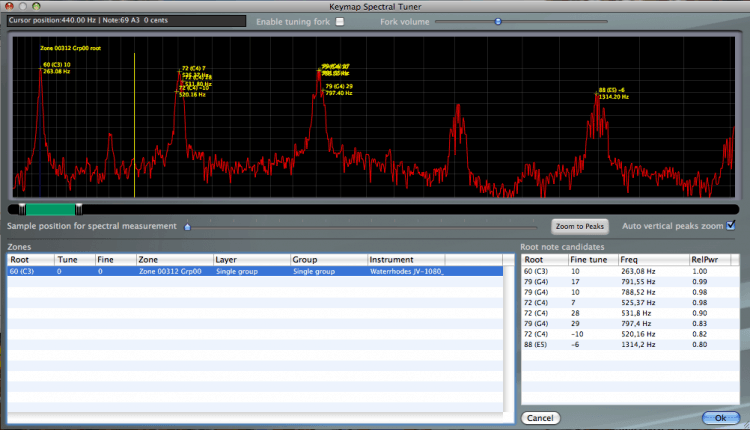Screen dimensions: 750x430
Task: Sort zones by Zone column header
Action: click(175, 260)
